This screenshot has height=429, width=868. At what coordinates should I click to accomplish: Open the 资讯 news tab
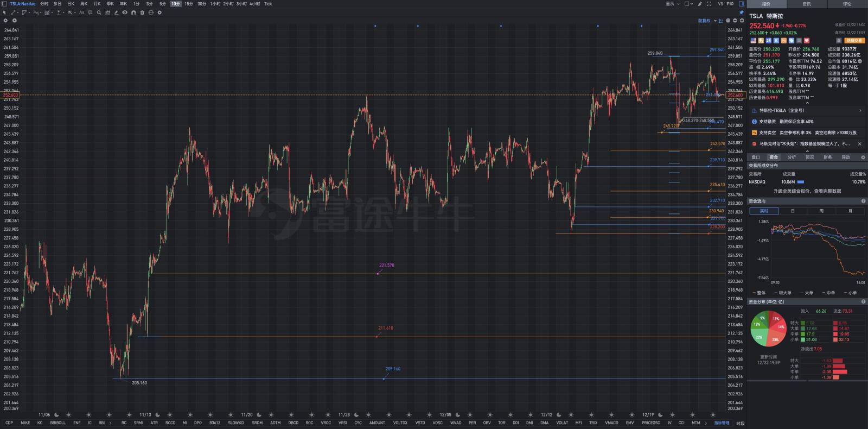pyautogui.click(x=807, y=4)
